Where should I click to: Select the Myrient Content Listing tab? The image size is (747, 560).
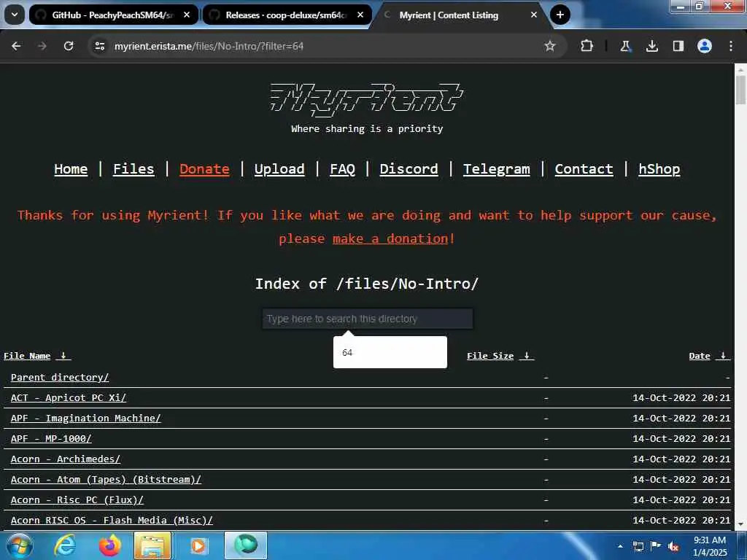tap(449, 15)
